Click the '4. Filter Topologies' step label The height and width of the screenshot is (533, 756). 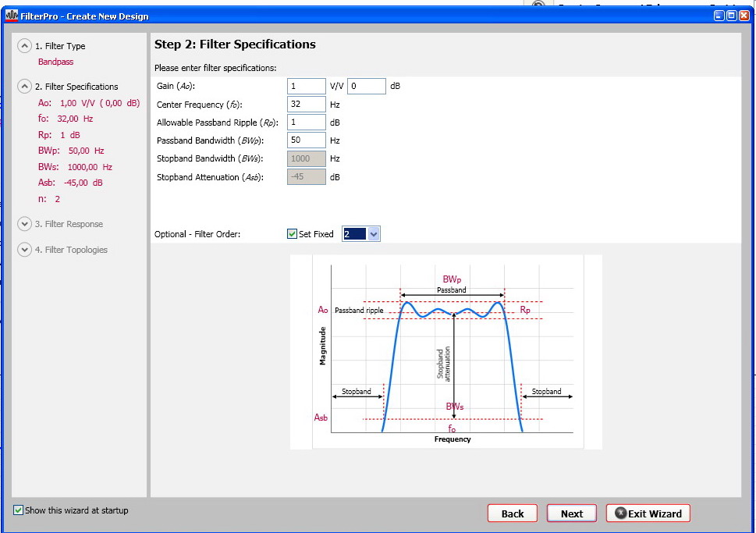[x=71, y=250]
